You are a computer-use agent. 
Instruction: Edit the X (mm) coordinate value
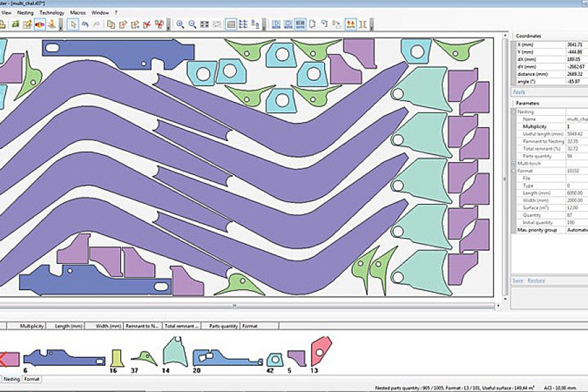(x=576, y=44)
